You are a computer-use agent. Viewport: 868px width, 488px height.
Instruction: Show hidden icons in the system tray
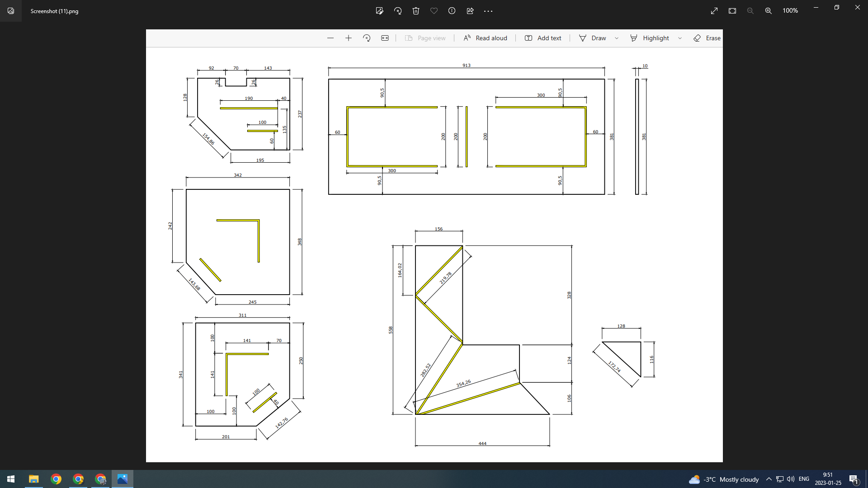[769, 479]
